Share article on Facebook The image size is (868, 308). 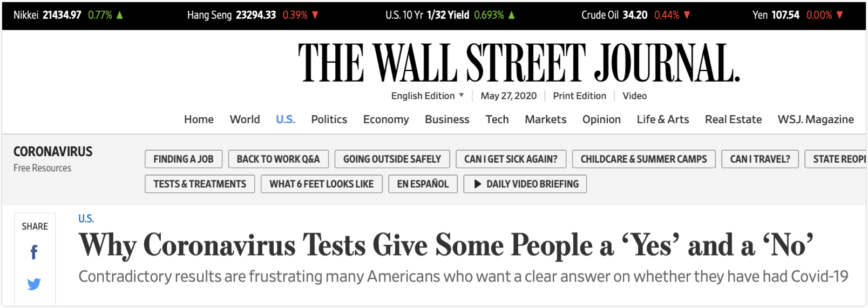(x=34, y=252)
